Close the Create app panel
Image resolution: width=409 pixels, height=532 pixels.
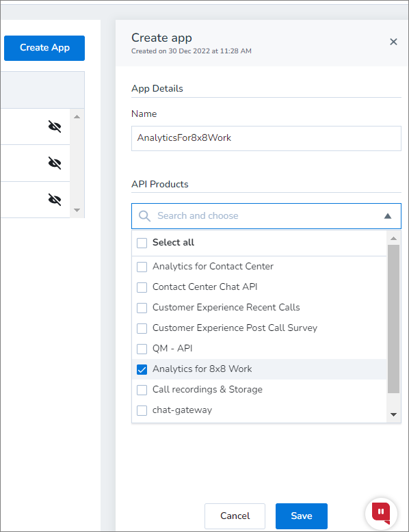393,42
